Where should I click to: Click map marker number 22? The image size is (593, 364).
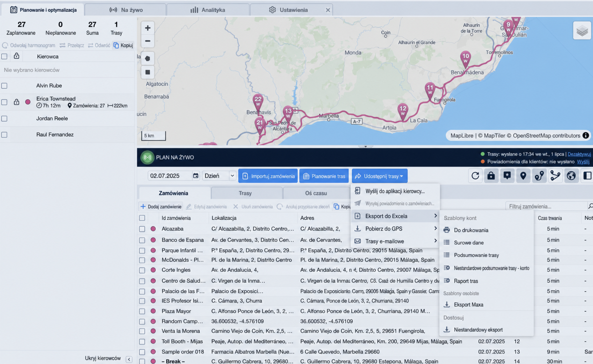[258, 103]
